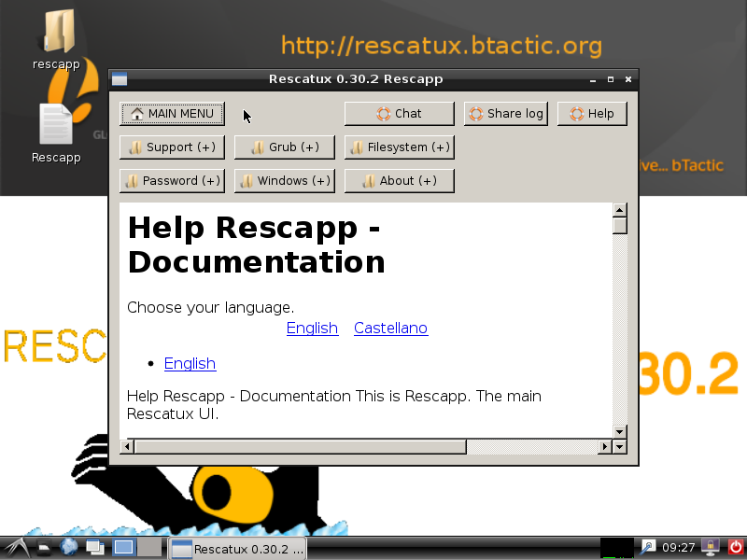Open the Chat button
The image size is (747, 560).
400,114
